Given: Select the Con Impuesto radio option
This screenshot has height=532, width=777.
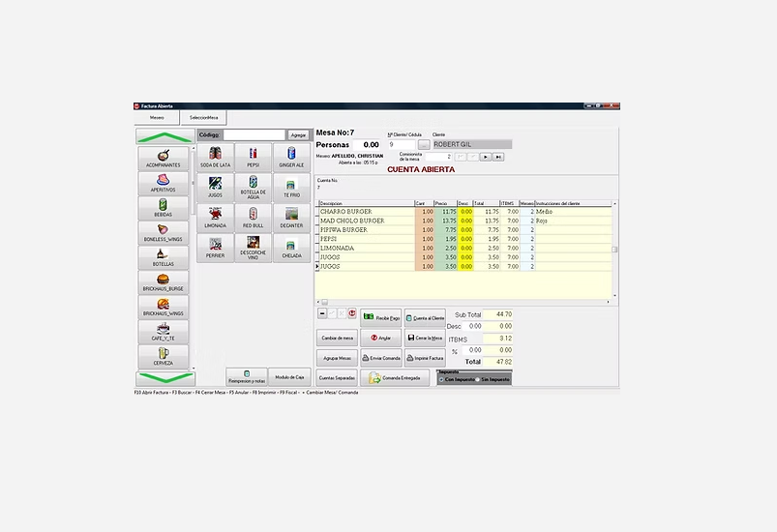Looking at the screenshot, I should coord(443,379).
